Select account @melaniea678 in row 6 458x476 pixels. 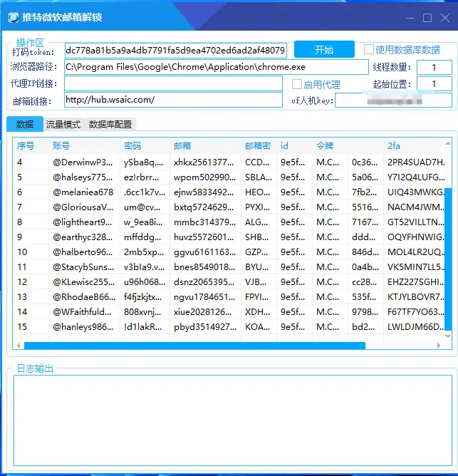[x=83, y=192]
